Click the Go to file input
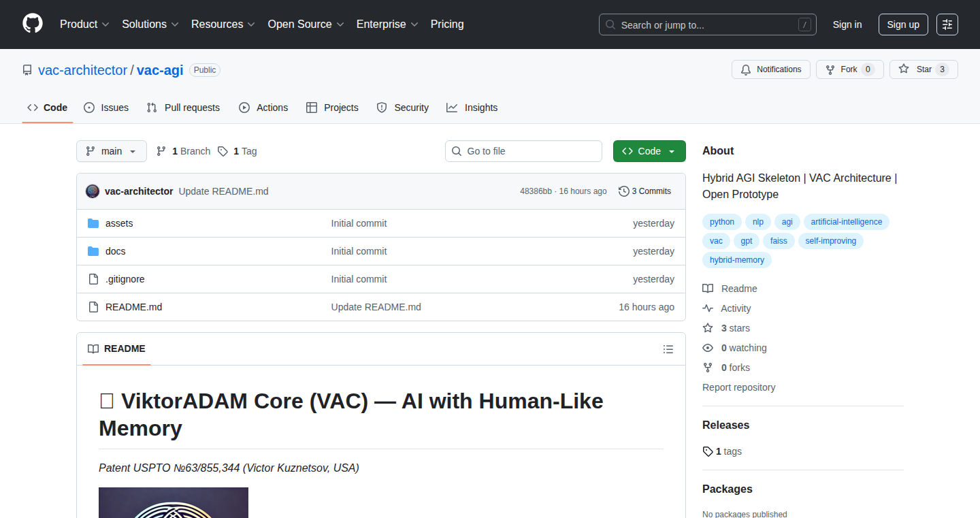980x518 pixels. (x=523, y=151)
